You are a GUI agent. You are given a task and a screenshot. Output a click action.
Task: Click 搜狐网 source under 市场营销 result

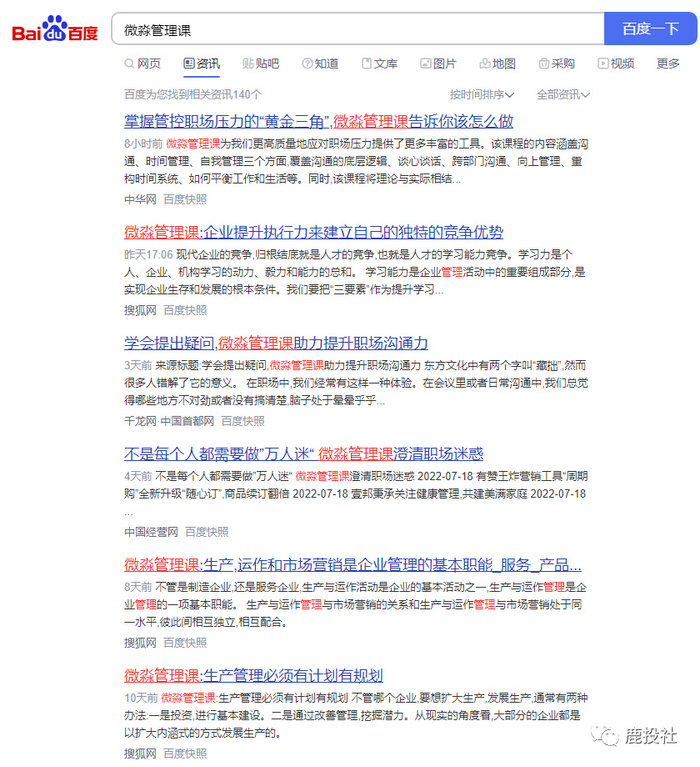tap(140, 643)
